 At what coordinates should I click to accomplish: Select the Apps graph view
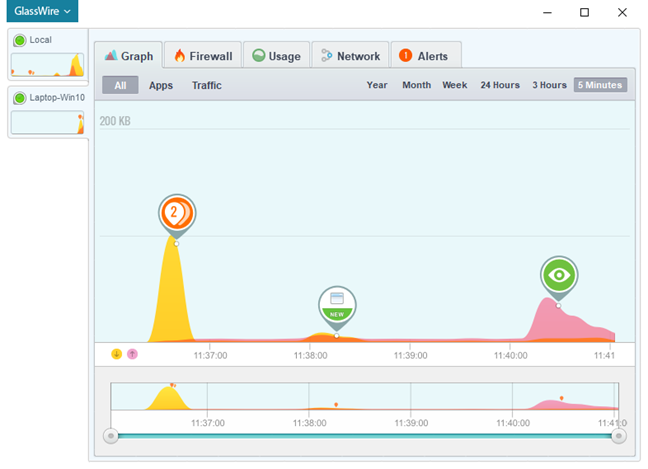[161, 85]
